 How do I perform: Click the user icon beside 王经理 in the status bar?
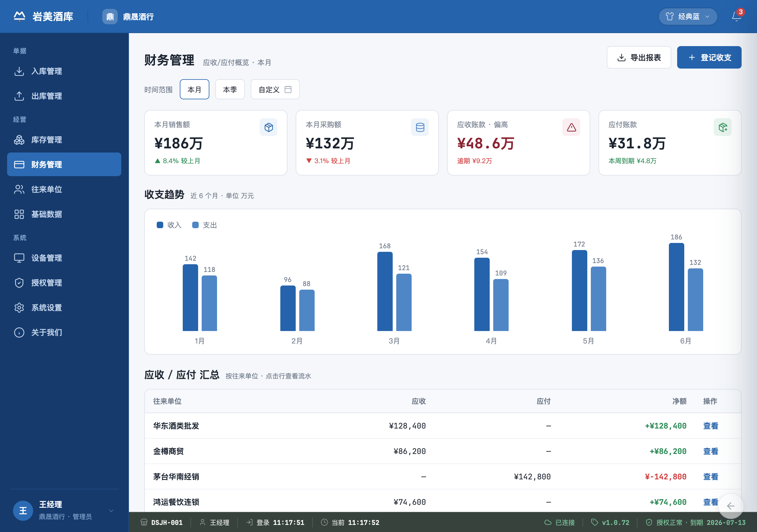point(203,522)
